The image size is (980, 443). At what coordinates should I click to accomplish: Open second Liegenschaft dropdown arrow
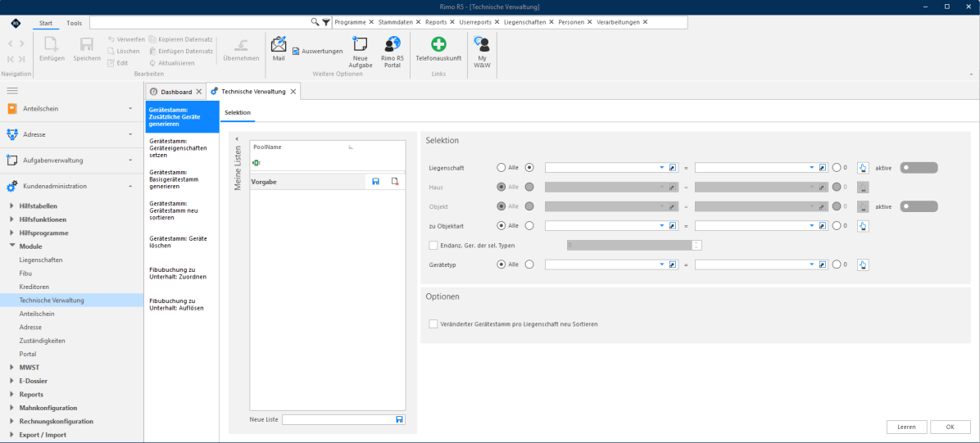(812, 167)
